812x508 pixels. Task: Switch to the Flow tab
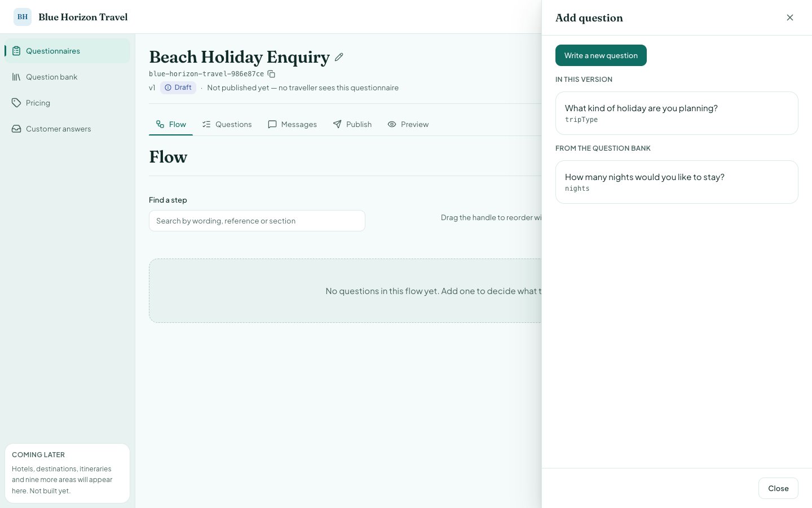coord(171,124)
